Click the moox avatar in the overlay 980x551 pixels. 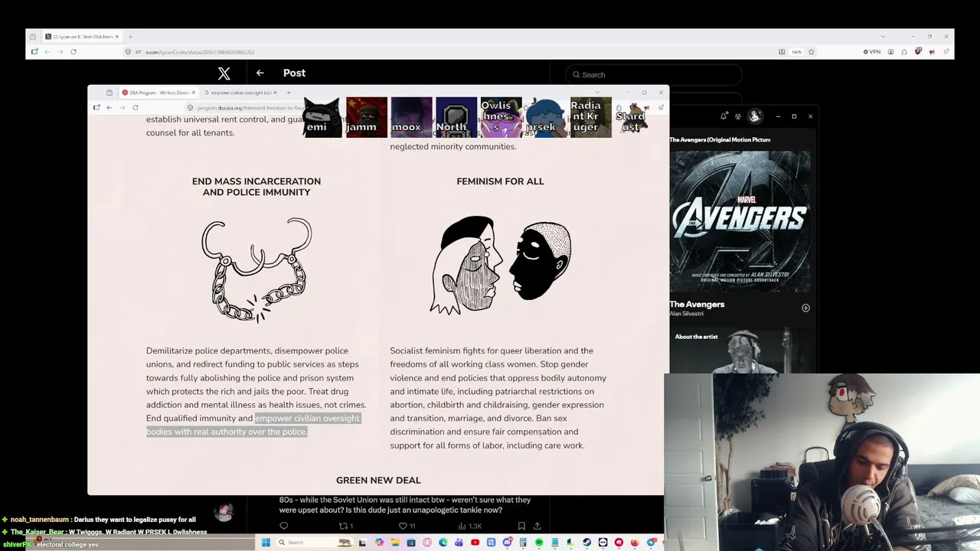(x=411, y=117)
